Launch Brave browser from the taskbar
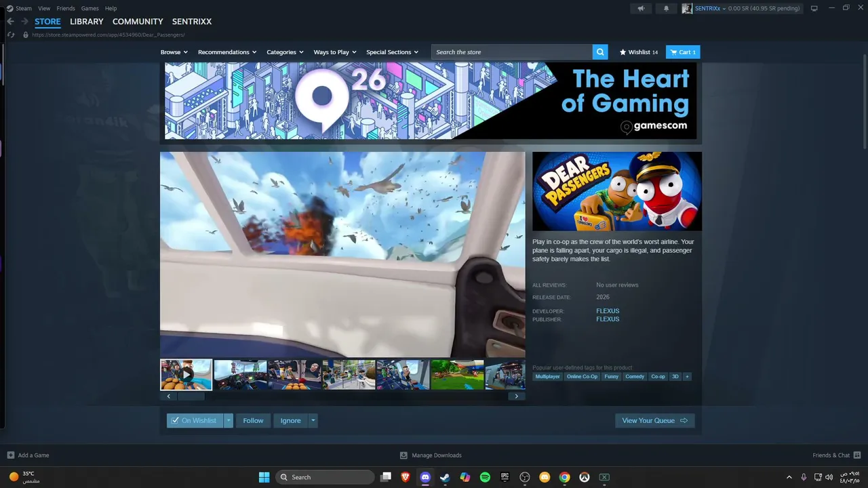The image size is (868, 488). click(x=406, y=477)
